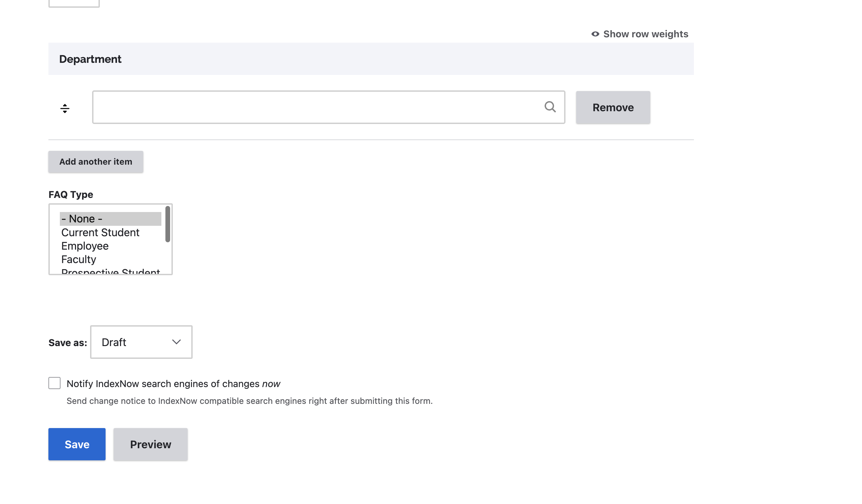Select Employee in the FAQ Type list
This screenshot has height=504, width=862.
coord(84,246)
